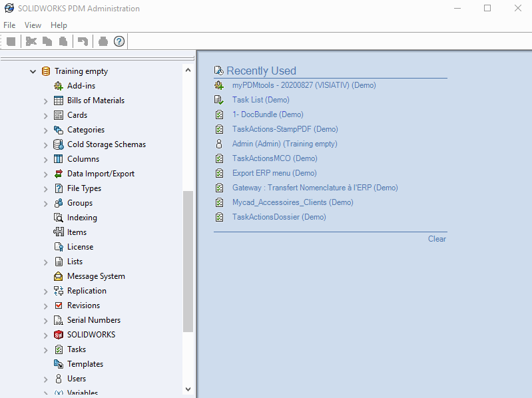This screenshot has height=398, width=532.
Task: Click the SOLIDWORKS red node icon
Action: click(59, 335)
